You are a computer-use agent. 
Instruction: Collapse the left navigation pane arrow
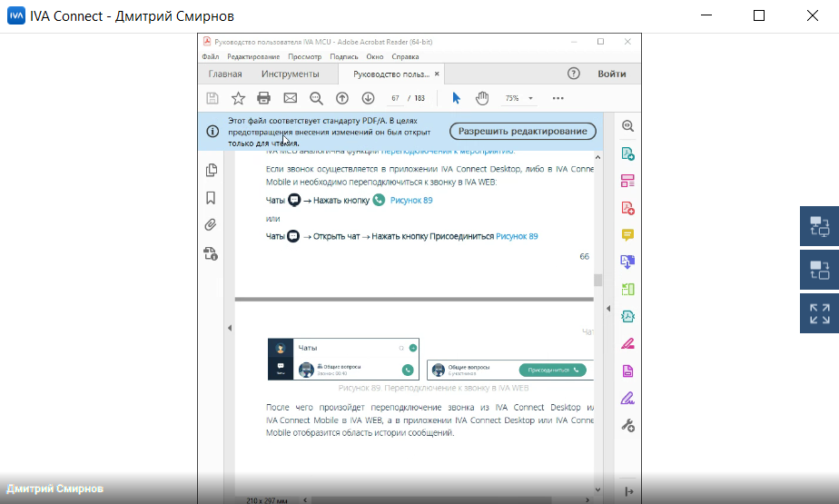pyautogui.click(x=229, y=328)
